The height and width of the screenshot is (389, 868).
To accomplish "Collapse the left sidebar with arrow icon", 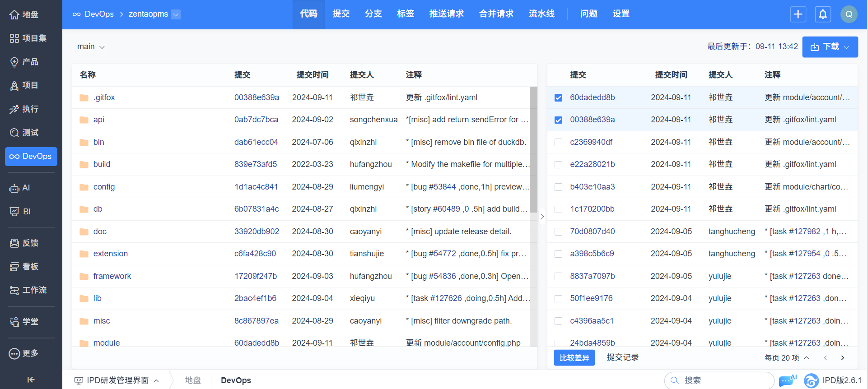I will coord(31,380).
